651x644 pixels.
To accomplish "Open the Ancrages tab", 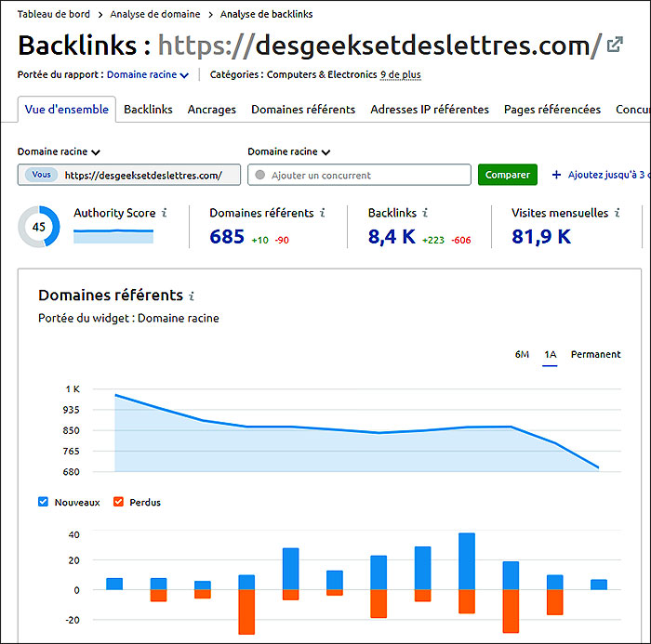I will [212, 110].
